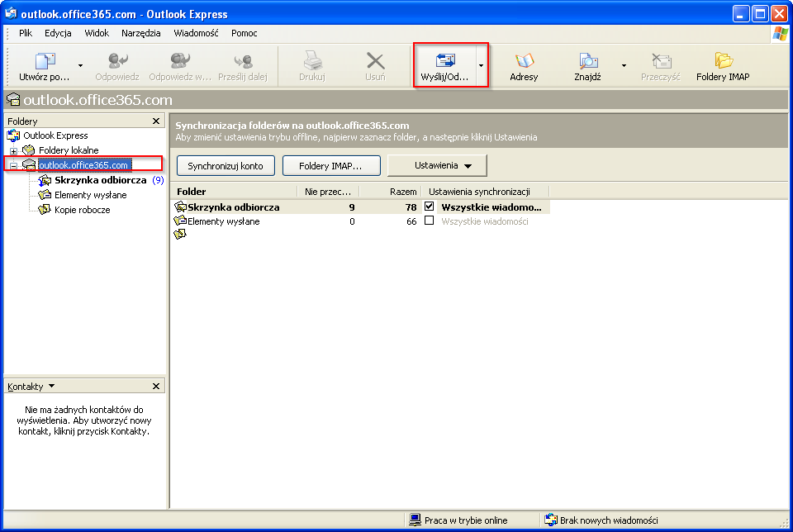Screen dimensions: 793x532
Task: Select Outlook Express root in folder tree
Action: pos(55,135)
